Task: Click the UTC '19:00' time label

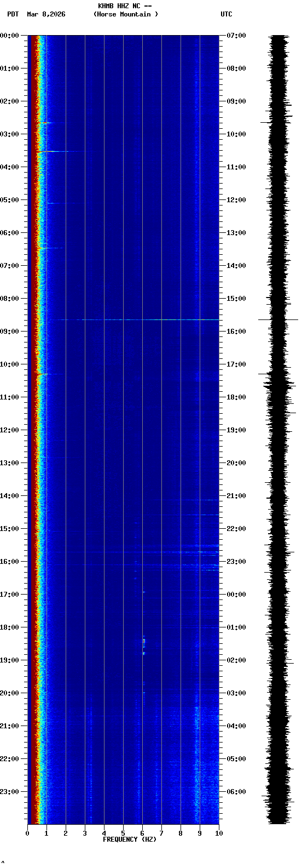Action: [x=236, y=430]
